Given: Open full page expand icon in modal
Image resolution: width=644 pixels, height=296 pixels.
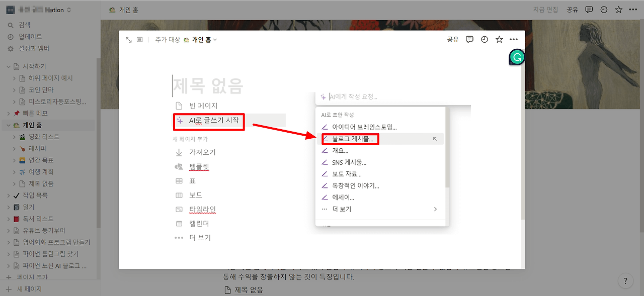Looking at the screenshot, I should (129, 40).
